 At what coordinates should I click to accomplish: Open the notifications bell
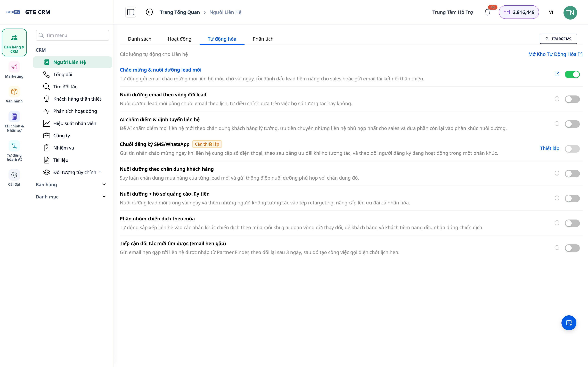487,12
